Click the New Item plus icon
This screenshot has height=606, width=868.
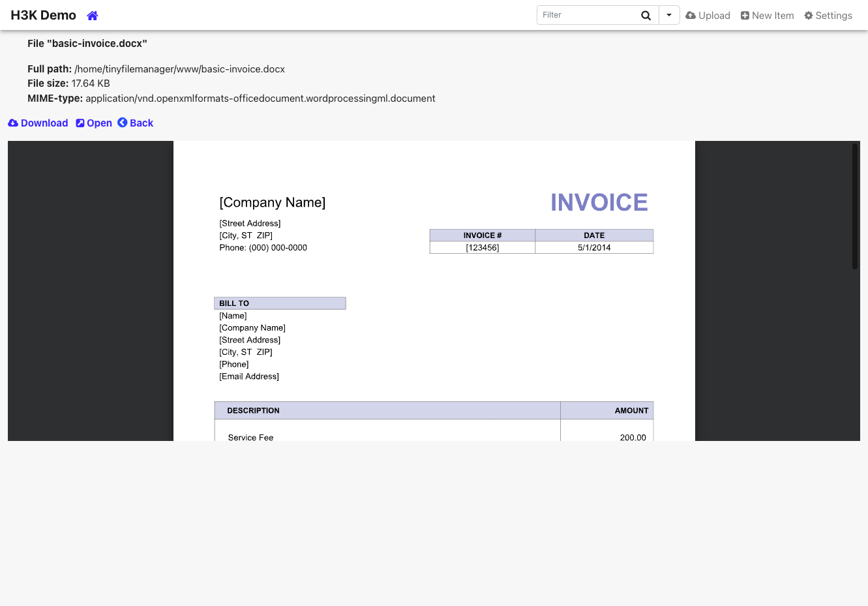tap(745, 16)
